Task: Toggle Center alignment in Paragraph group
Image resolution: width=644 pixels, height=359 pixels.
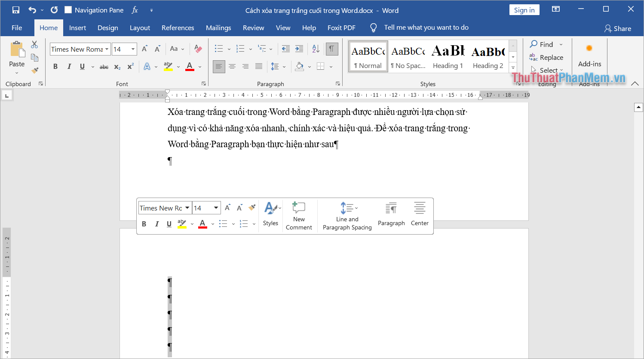Action: (x=232, y=66)
